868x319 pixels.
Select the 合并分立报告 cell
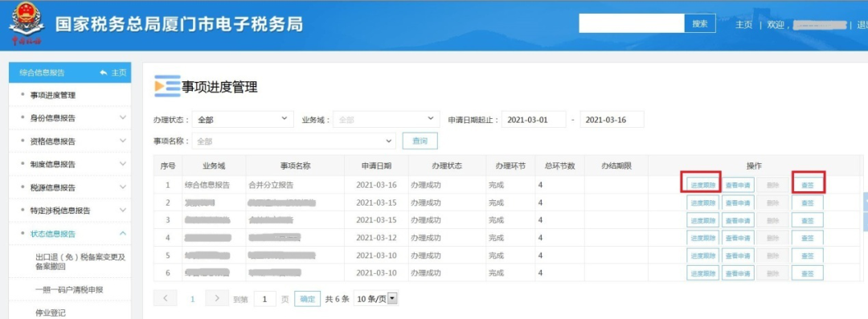(x=295, y=185)
